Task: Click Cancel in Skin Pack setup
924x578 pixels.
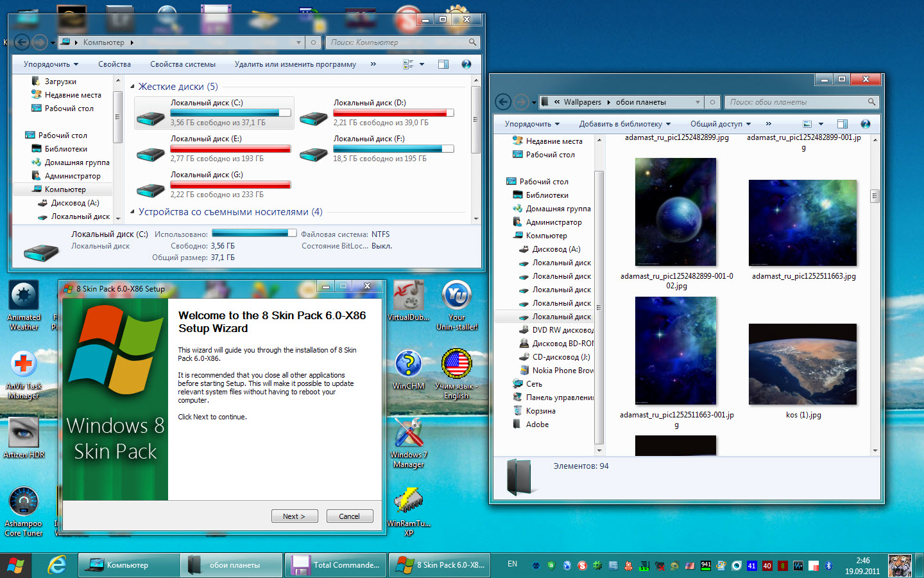Action: (349, 516)
